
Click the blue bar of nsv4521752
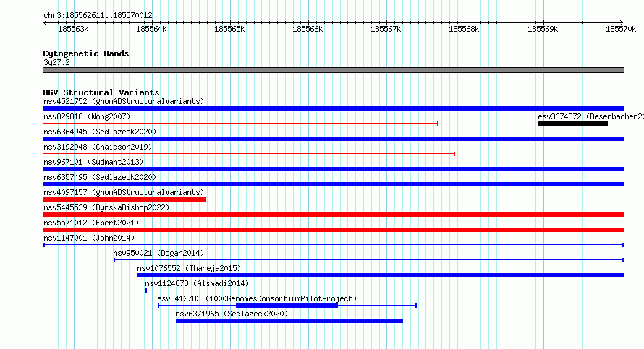point(333,108)
